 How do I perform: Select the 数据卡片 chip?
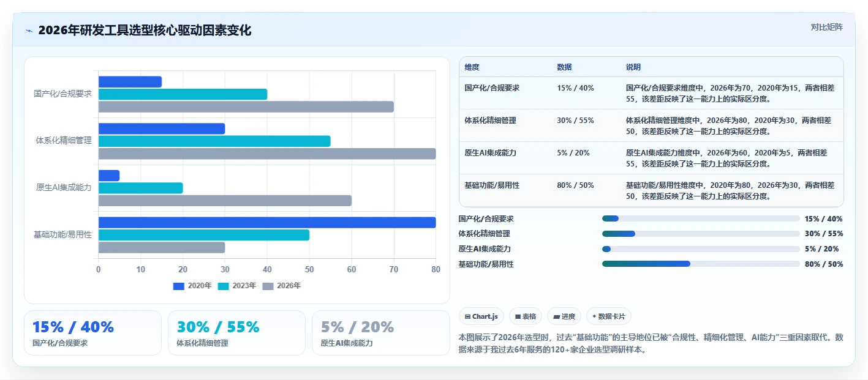609,316
